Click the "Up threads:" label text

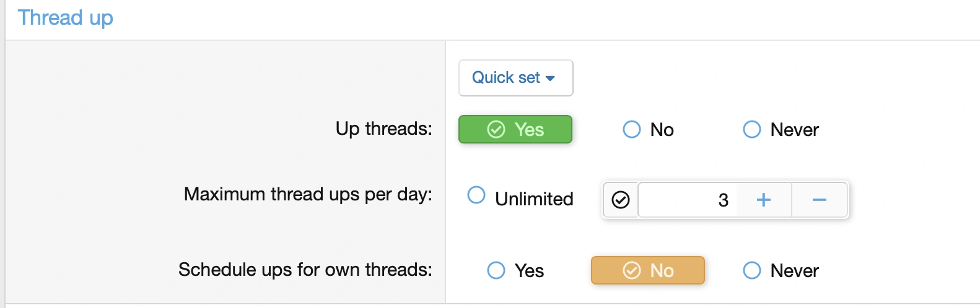click(383, 129)
